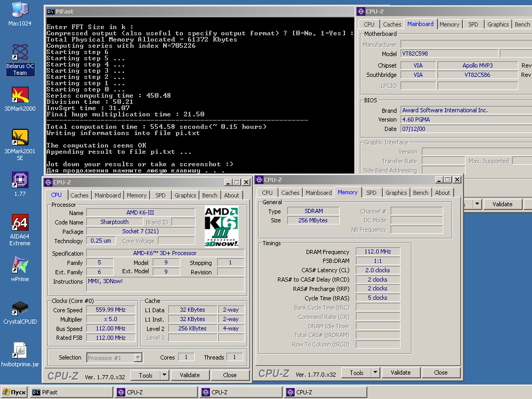The height and width of the screenshot is (399, 532).
Task: Launch the 3DMark2000 desktop shortcut
Action: tap(20, 99)
